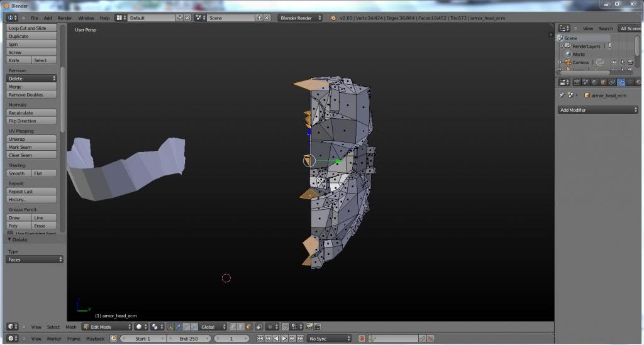Viewport: 644px width, 345px height.
Task: Open viewport shading mode selector
Action: (x=142, y=327)
